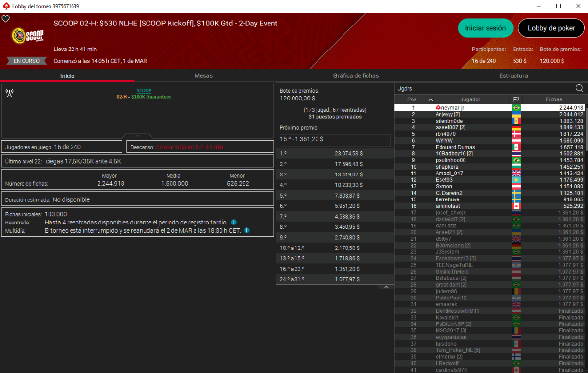Select player Edouard Dumas in list
Viewport: 588px width, 373px height.
455,147
